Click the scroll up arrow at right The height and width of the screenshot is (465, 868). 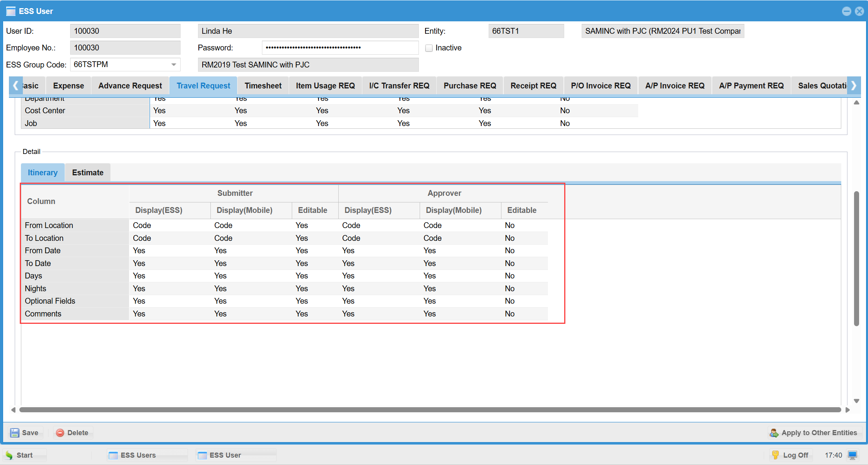coord(857,103)
